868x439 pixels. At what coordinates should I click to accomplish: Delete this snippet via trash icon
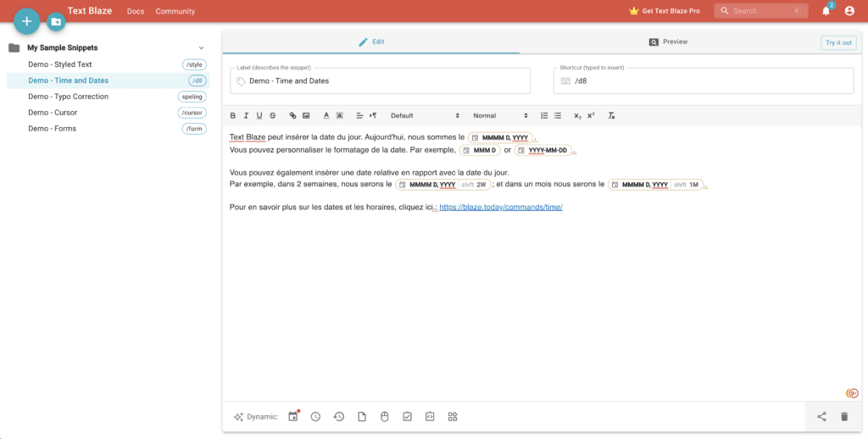tap(844, 417)
